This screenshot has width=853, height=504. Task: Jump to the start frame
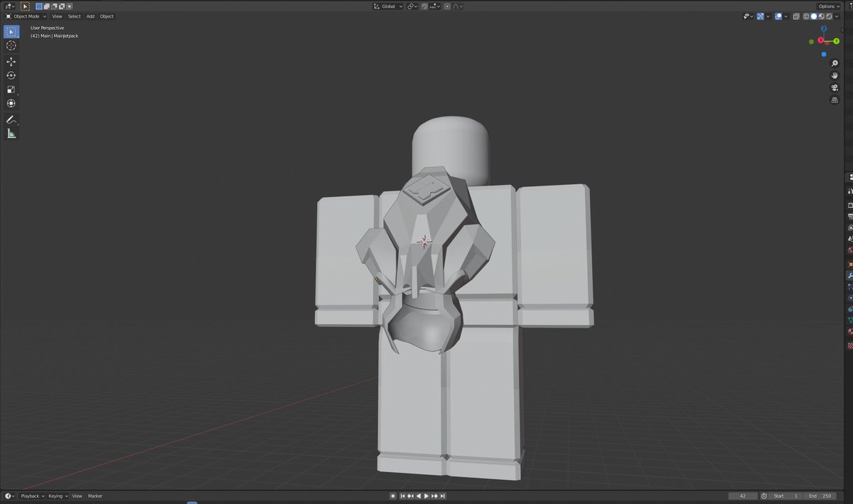pyautogui.click(x=402, y=496)
